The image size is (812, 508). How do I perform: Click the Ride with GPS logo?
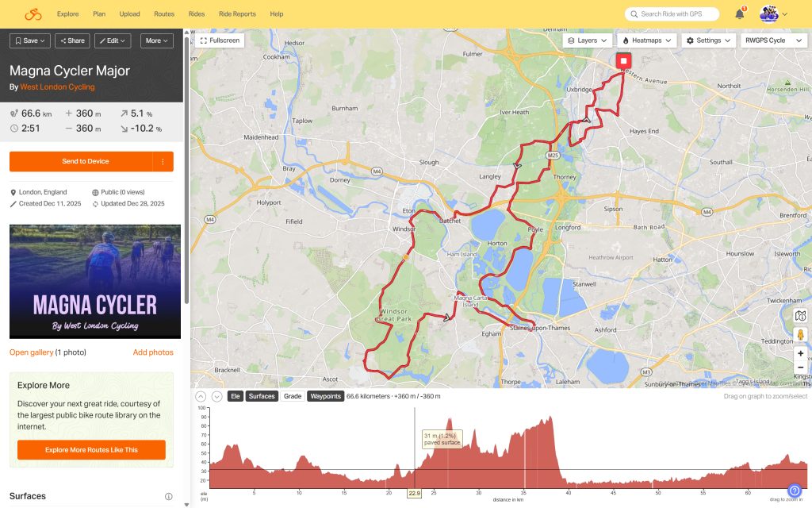pos(33,14)
